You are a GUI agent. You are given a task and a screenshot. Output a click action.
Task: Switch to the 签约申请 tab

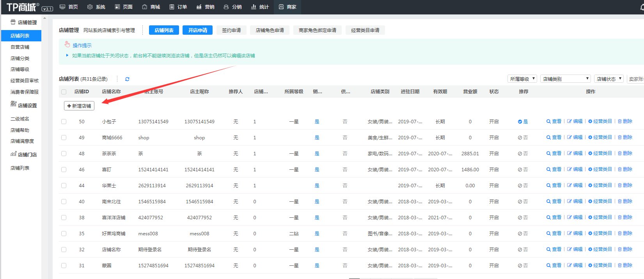[x=231, y=30]
